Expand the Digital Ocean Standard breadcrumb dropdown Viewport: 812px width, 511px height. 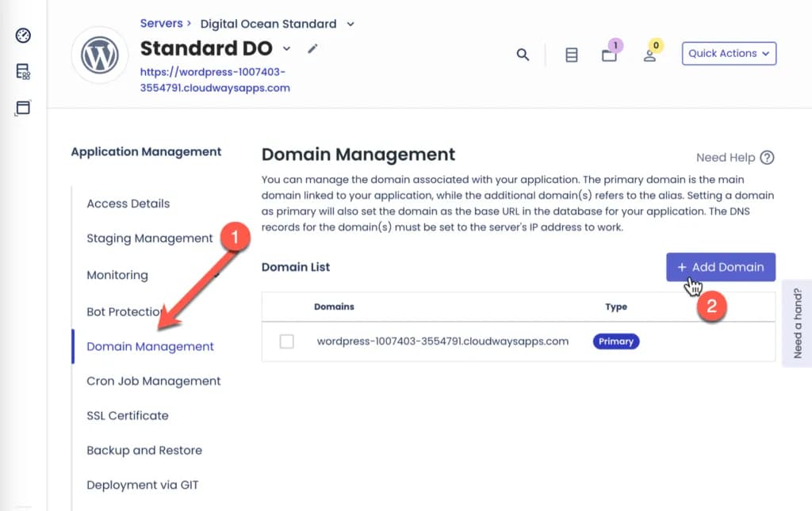pos(350,24)
